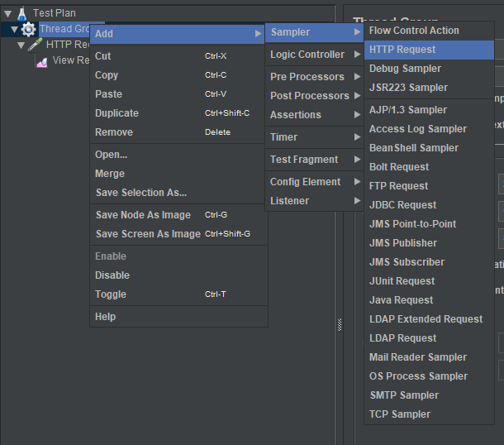
Task: Add an Access Log Sampler
Action: pos(429,129)
